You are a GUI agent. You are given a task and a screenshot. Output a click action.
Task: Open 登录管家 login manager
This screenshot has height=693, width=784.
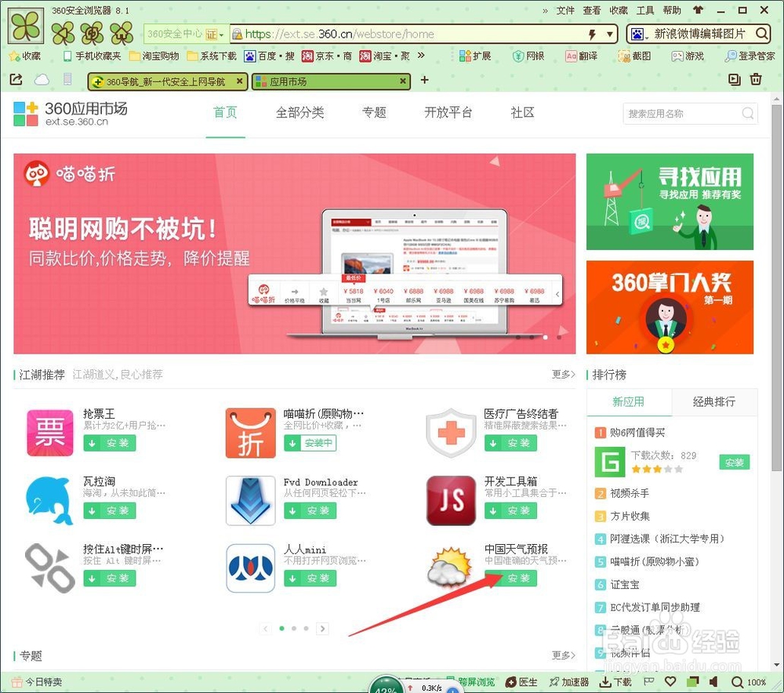pos(750,56)
